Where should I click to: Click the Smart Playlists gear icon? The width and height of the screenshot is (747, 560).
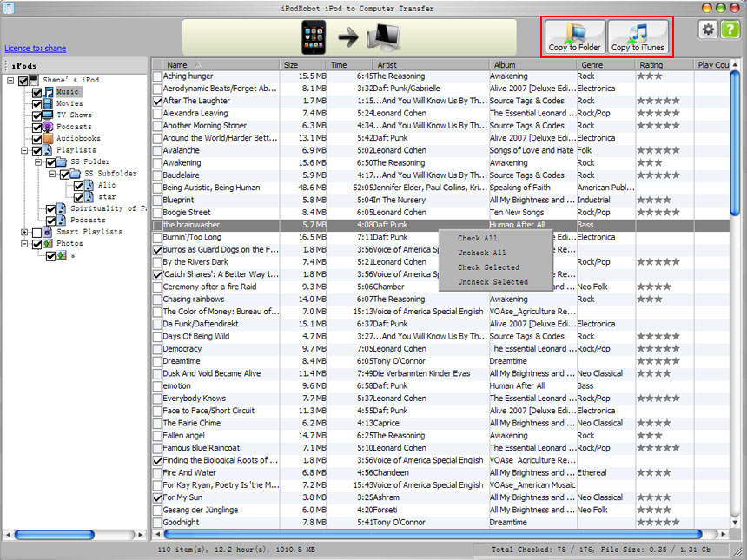pyautogui.click(x=48, y=232)
